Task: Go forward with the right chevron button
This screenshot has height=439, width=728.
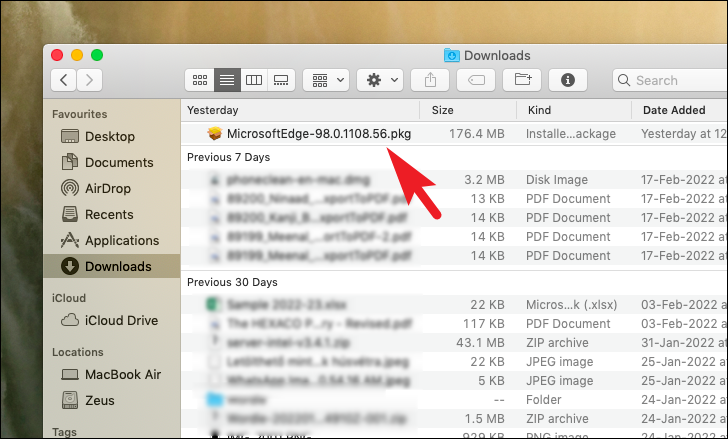Action: tap(89, 80)
